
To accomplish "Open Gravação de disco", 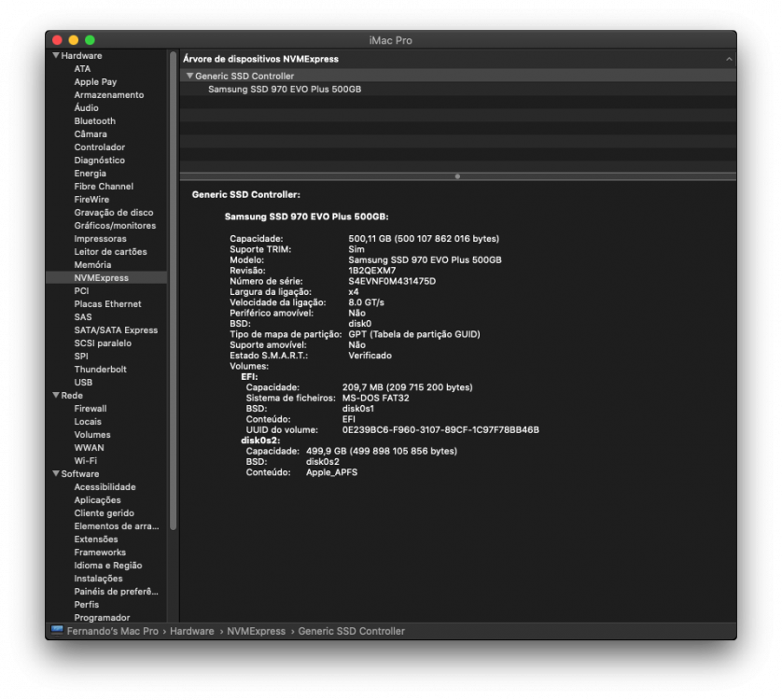I will coord(114,213).
